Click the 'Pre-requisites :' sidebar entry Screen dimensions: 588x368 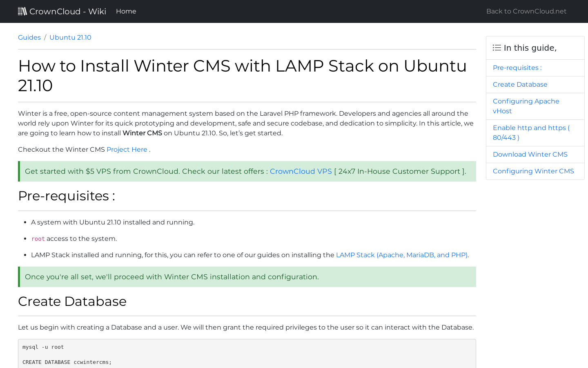(x=517, y=67)
